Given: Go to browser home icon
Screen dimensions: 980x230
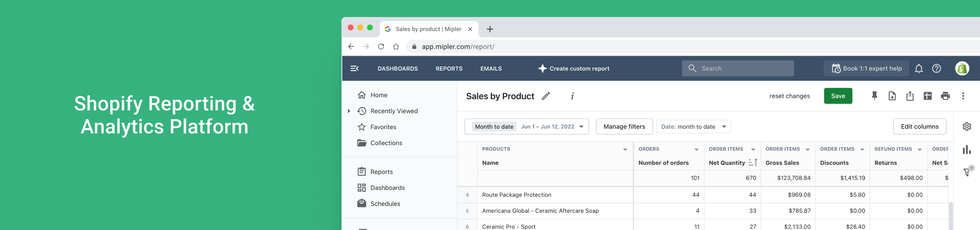Looking at the screenshot, I should [396, 46].
